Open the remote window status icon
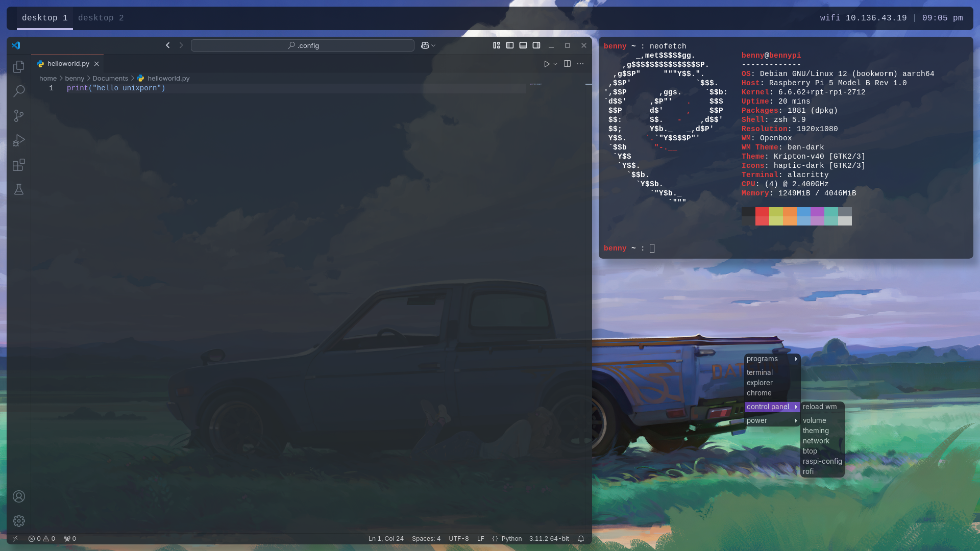 coord(15,538)
